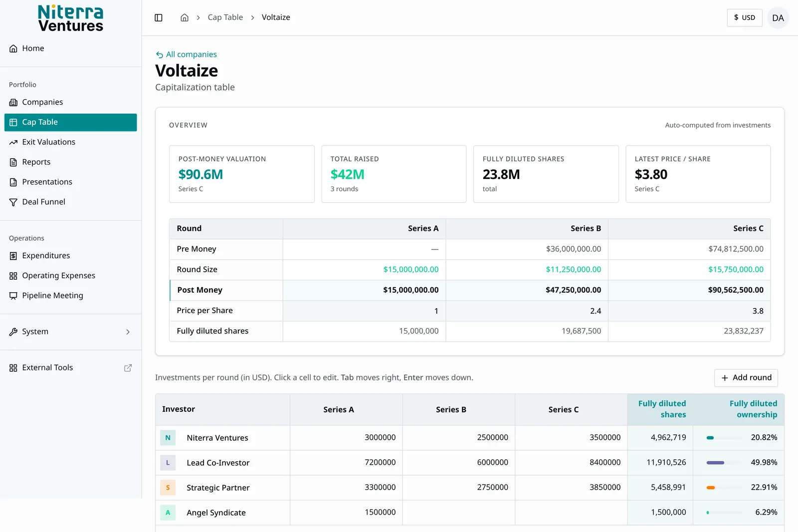Viewport: 798px width, 532px height.
Task: Click Cap Table breadcrumb link
Action: click(x=225, y=17)
